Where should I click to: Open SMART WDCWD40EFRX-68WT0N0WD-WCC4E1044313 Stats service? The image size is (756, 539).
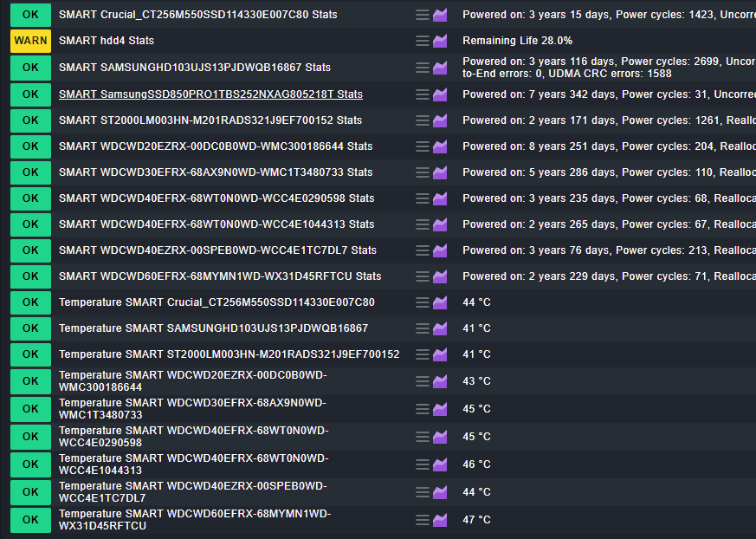point(216,224)
